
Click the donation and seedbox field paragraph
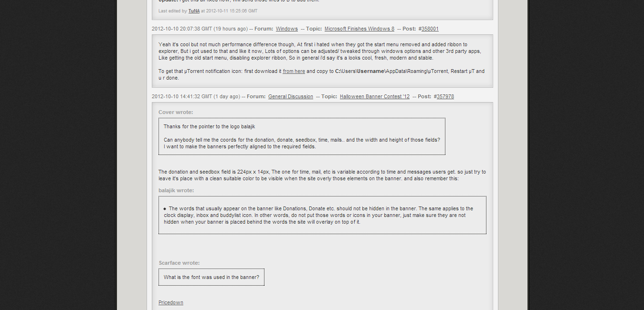(x=322, y=175)
